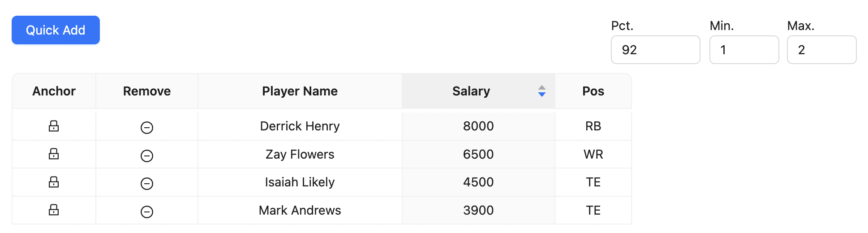Screen dimensions: 868x233
Task: Anchor Isaiah Likely with lock icon
Action: 54,182
